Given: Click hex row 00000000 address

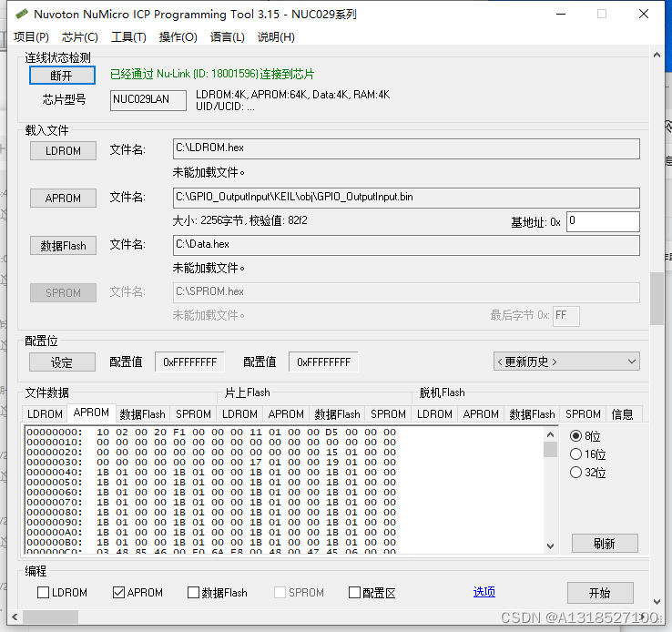Looking at the screenshot, I should [x=54, y=432].
